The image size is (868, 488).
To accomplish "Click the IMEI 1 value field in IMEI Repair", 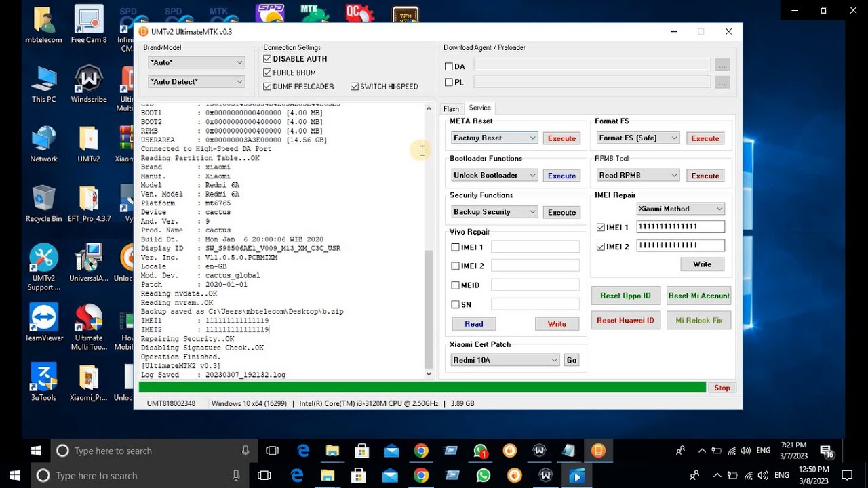I will pos(680,227).
